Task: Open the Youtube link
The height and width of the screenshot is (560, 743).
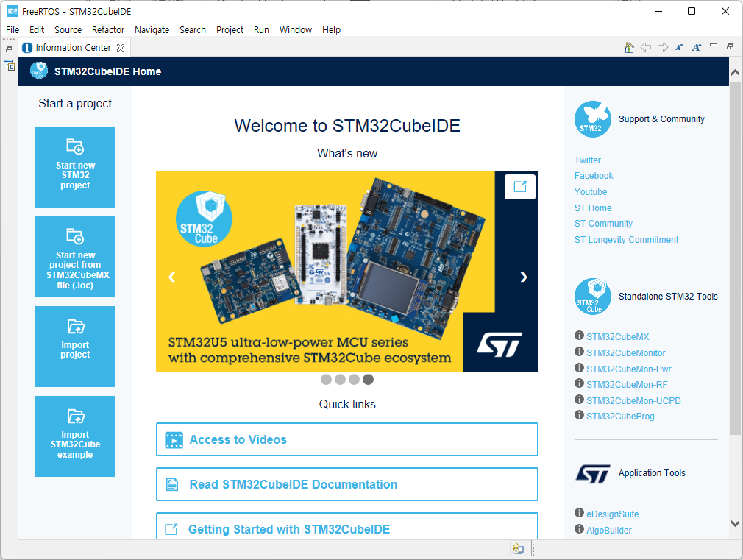Action: tap(591, 192)
